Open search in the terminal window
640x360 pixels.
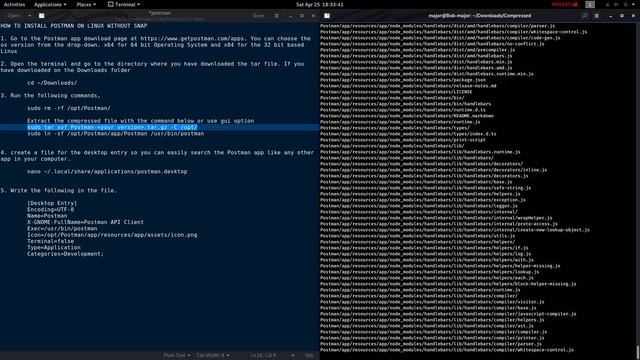click(x=584, y=16)
